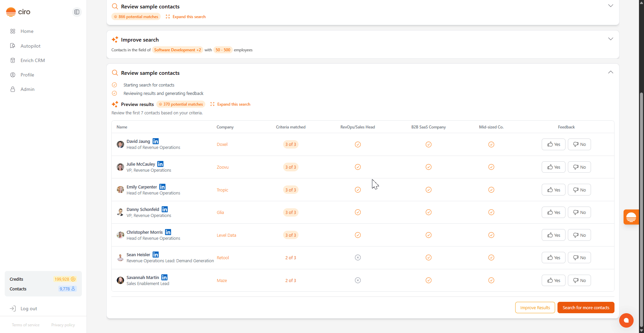Image resolution: width=644 pixels, height=333 pixels.
Task: Expand the Improve search panel
Action: [x=610, y=39]
